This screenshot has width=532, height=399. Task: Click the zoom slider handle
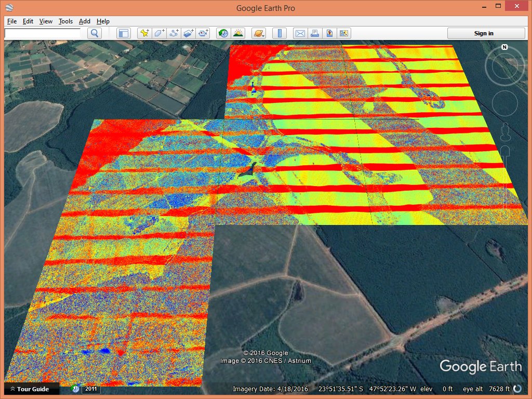(504, 151)
